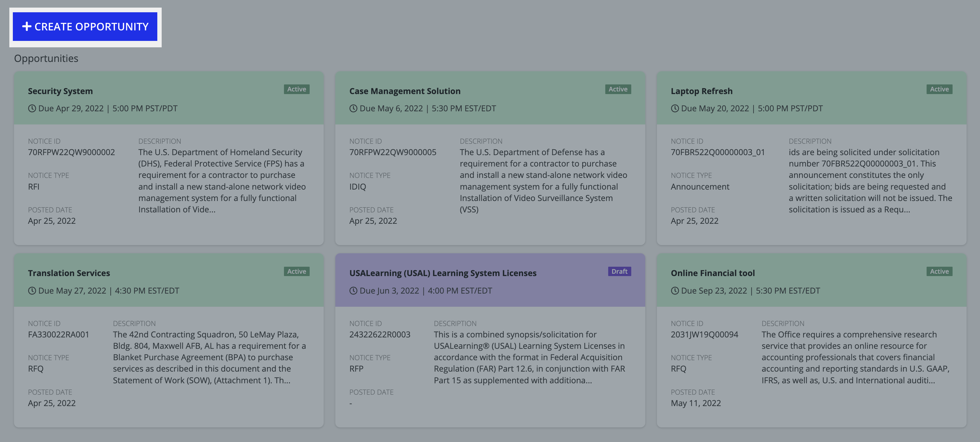This screenshot has height=442, width=980.
Task: Click the Case Management Solution description paragraph
Action: (x=543, y=181)
